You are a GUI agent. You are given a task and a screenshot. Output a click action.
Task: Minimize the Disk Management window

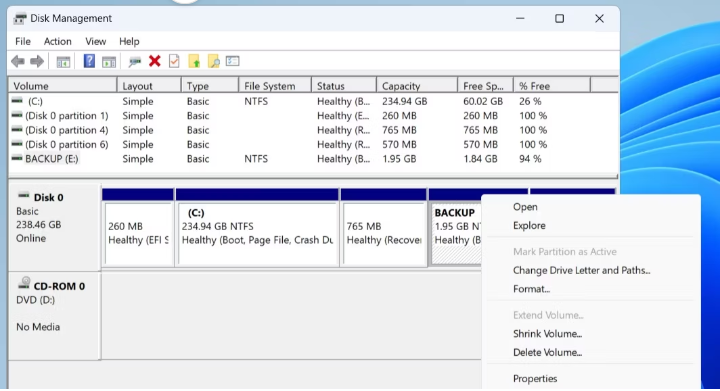pyautogui.click(x=520, y=18)
